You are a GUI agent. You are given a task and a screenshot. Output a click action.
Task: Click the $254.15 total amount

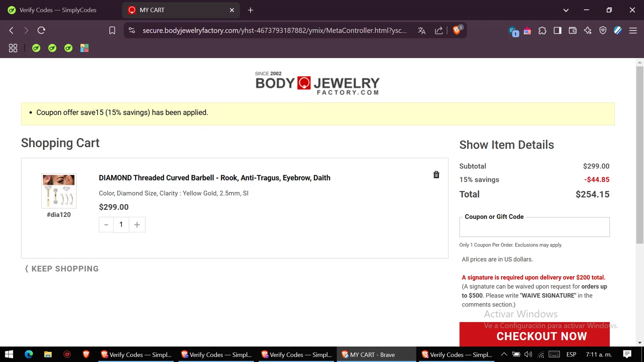592,194
